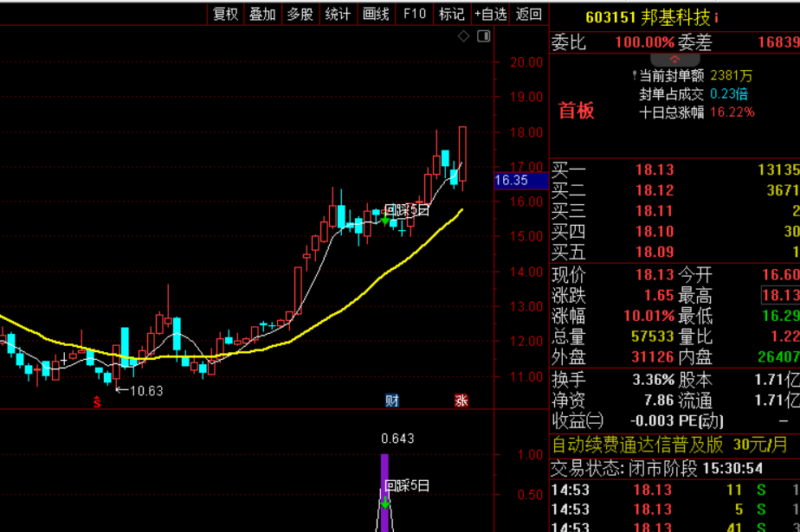Click the 自动续费通达信普及版 link

(x=638, y=445)
